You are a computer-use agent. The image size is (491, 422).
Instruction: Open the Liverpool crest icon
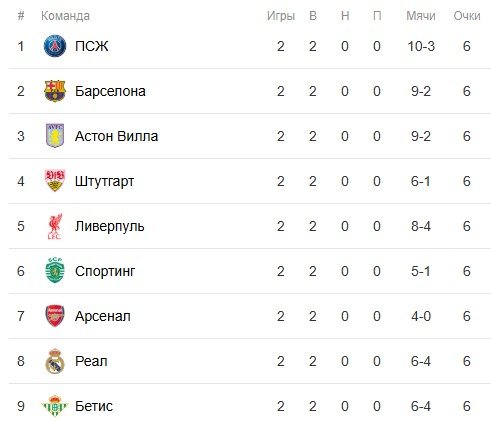(55, 226)
